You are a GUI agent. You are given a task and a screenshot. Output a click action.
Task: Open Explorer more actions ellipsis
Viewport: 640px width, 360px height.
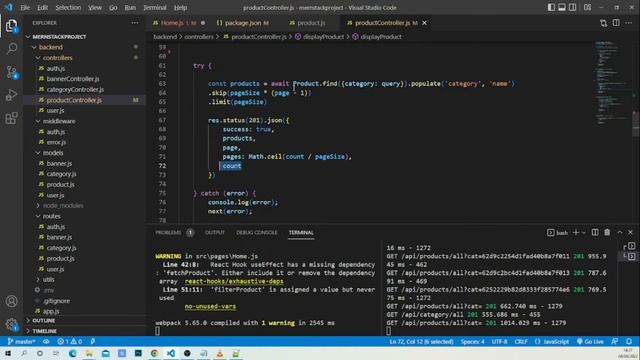(135, 23)
